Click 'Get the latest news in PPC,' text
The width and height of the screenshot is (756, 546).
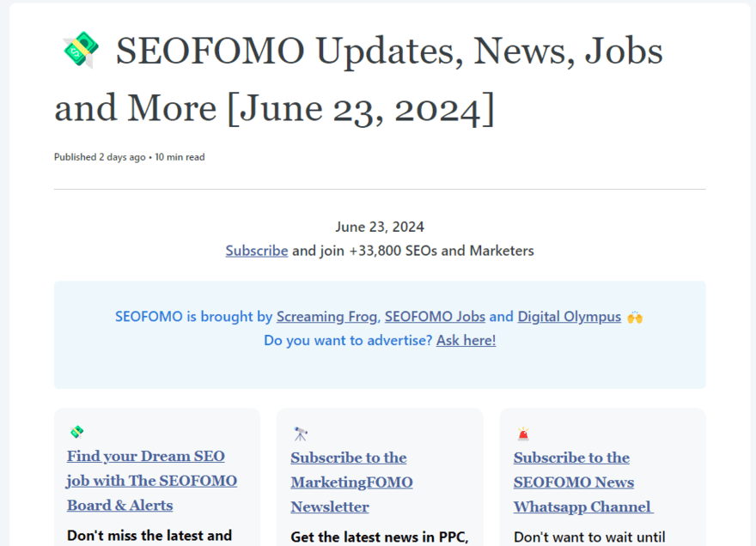tap(380, 537)
